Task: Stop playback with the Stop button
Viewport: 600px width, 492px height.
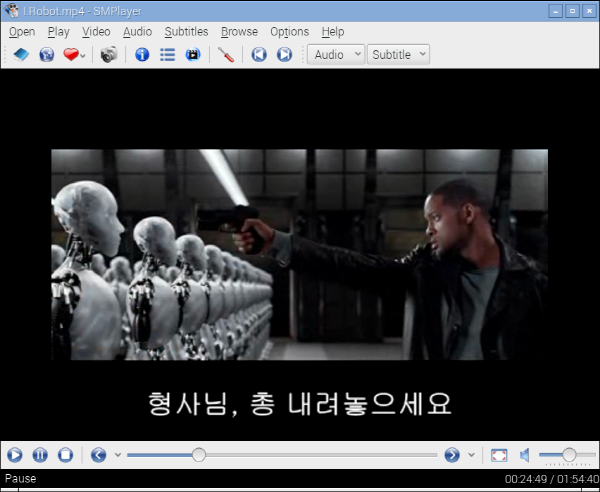Action: pyautogui.click(x=65, y=455)
